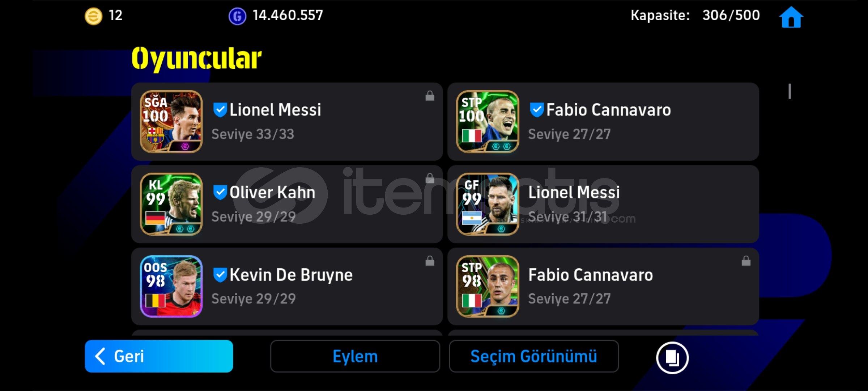
Task: Tap the blue home icon
Action: [x=791, y=17]
